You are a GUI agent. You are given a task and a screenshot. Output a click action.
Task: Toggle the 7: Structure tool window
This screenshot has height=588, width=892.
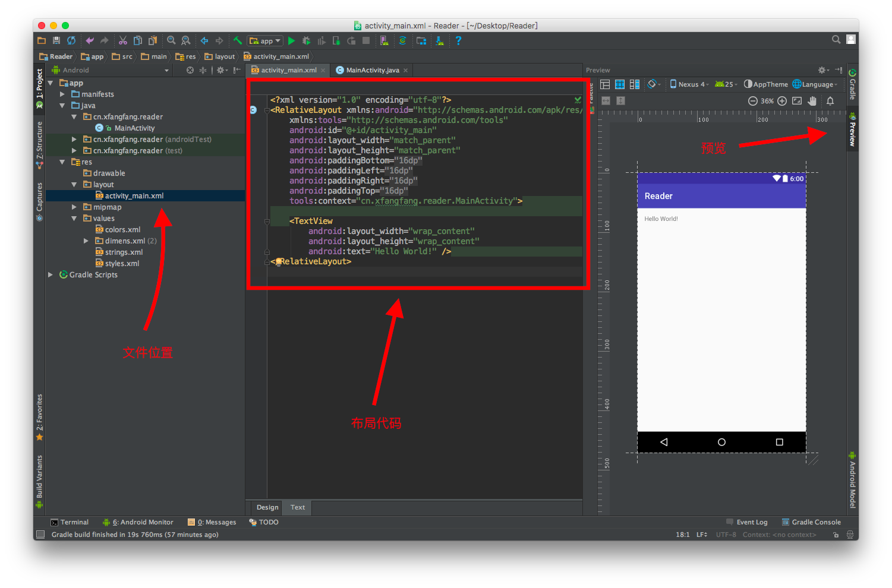pos(39,145)
